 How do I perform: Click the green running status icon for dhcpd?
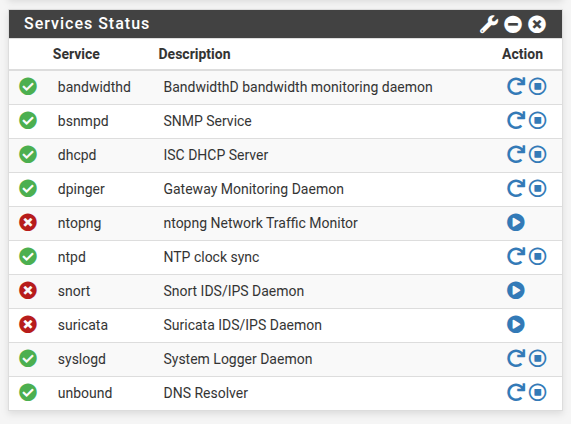tap(28, 154)
